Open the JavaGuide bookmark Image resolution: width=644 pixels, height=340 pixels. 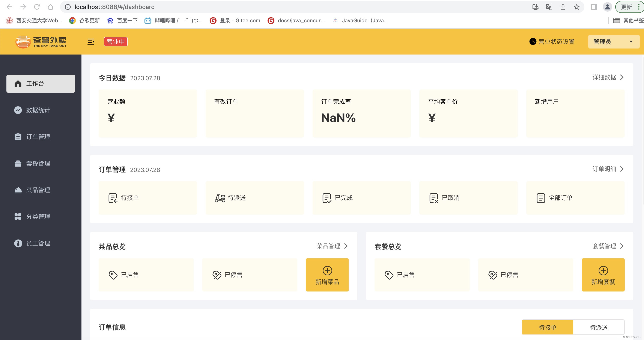tap(360, 21)
